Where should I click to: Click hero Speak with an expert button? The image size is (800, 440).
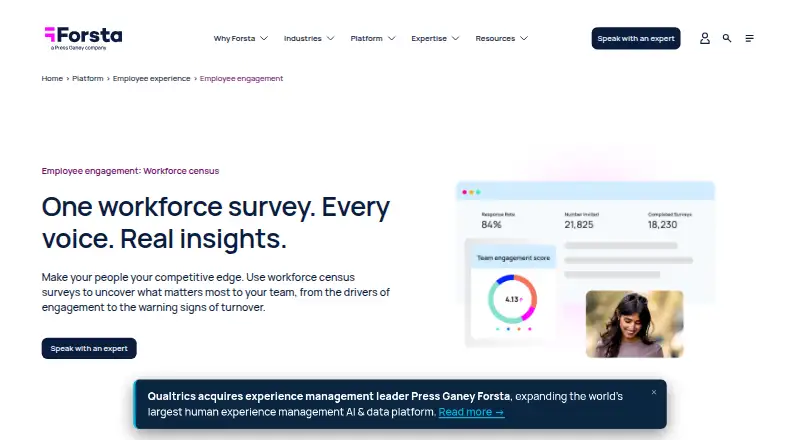89,348
